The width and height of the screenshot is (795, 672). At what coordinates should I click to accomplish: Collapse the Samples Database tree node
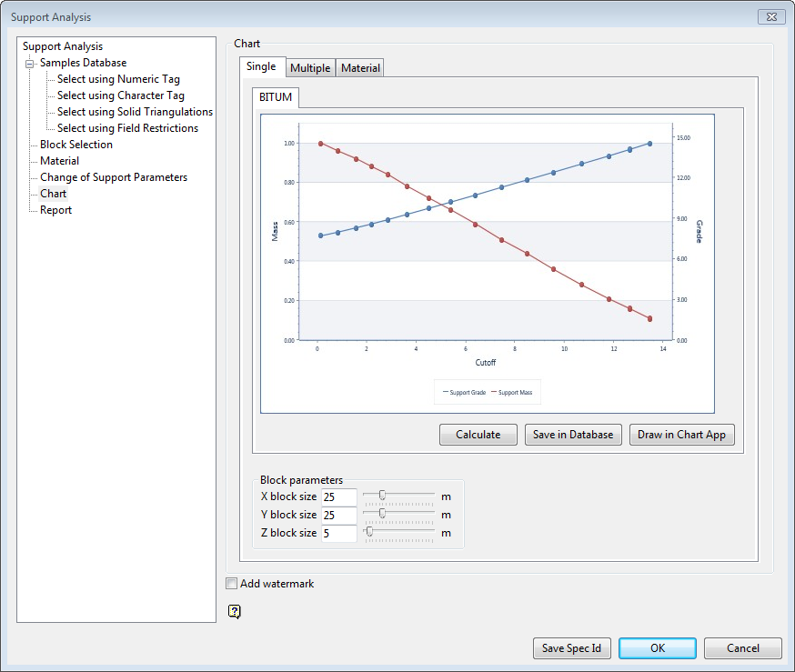click(30, 64)
